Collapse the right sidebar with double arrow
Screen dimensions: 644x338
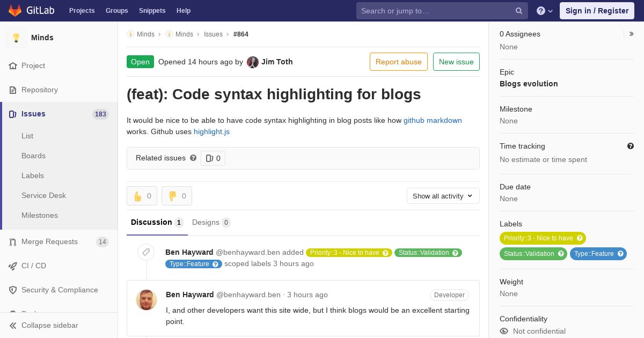coord(632,34)
